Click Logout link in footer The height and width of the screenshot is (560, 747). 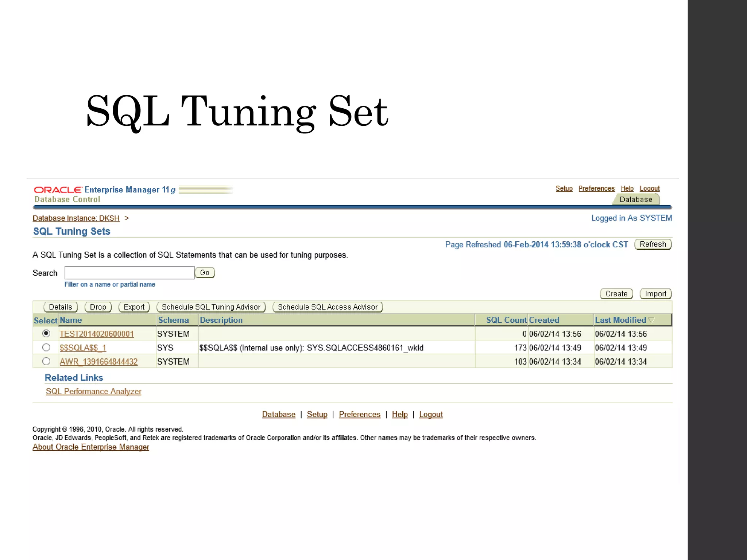click(431, 415)
